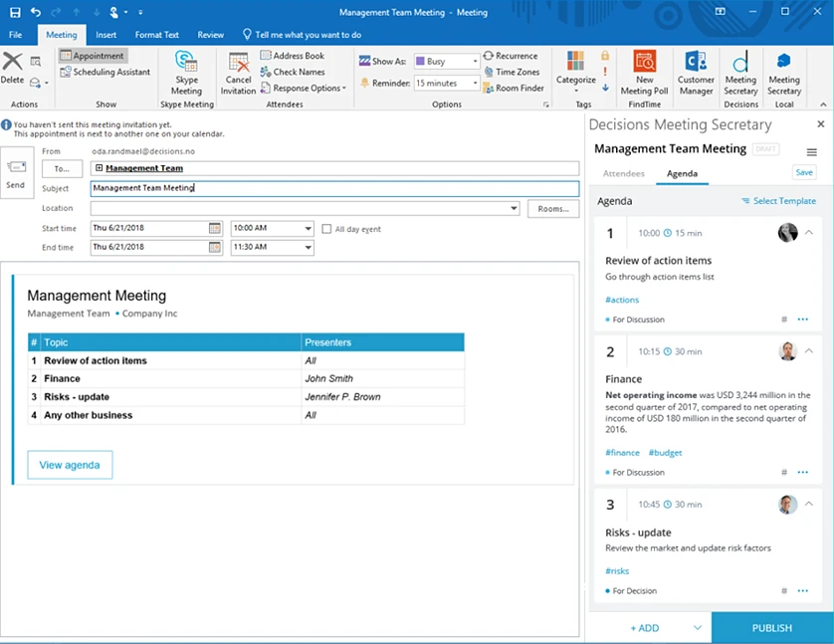
Task: Close the Decisions Meeting Secretary pane
Action: (x=821, y=123)
